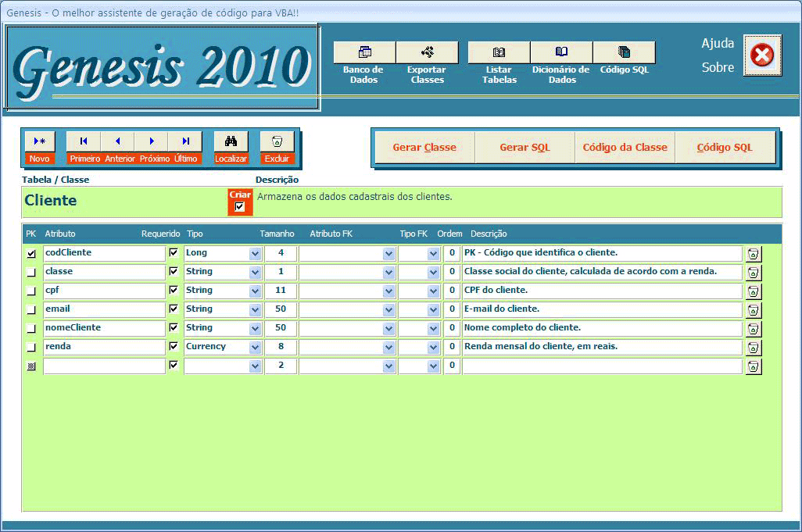Click Tamanho value 8 for renda

click(281, 347)
